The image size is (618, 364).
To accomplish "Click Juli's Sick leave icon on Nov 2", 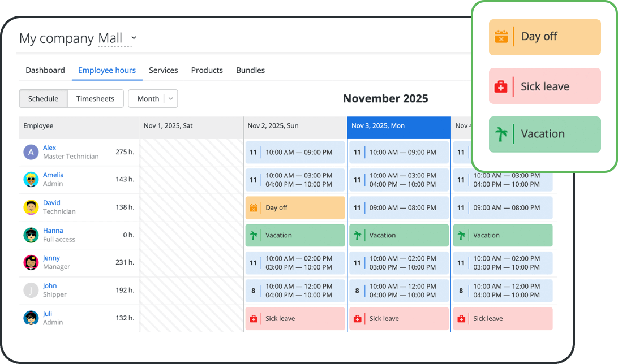I will (254, 318).
